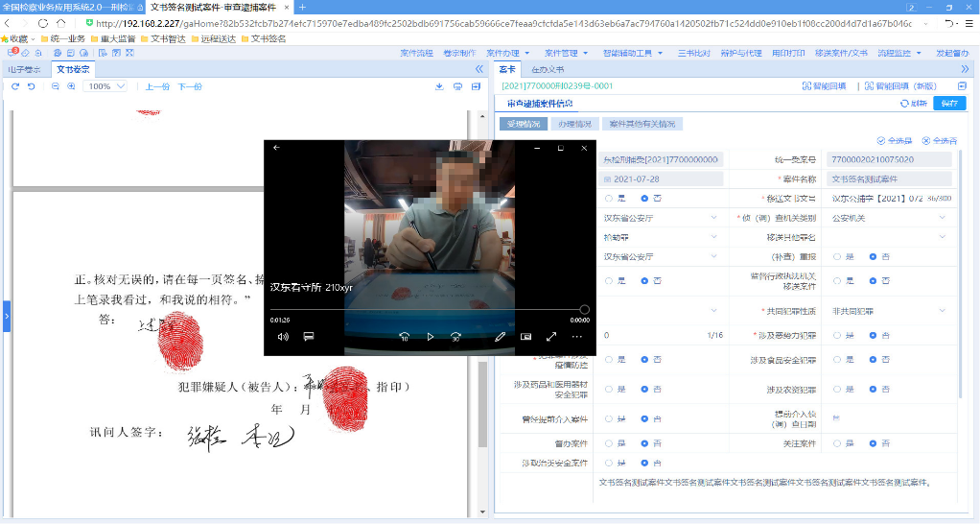The height and width of the screenshot is (524, 980).
Task: Enter full screen in video player
Action: point(551,337)
